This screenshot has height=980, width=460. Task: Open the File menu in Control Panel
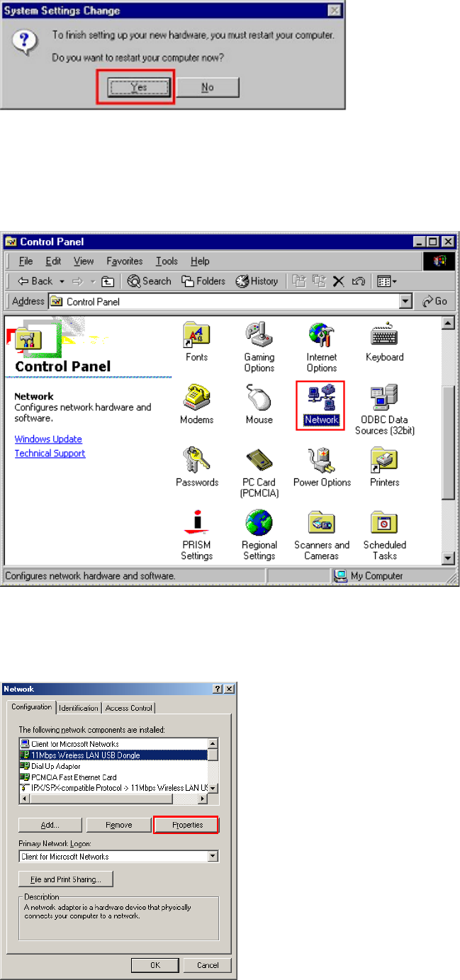(x=26, y=261)
